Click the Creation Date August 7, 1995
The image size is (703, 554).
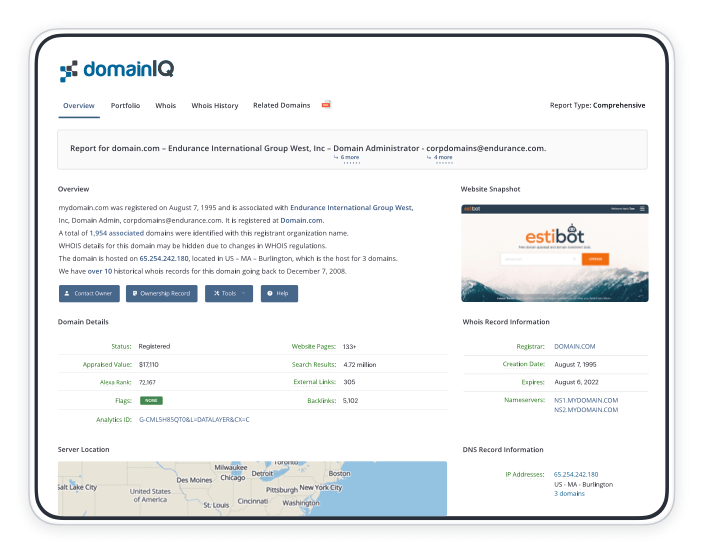575,364
